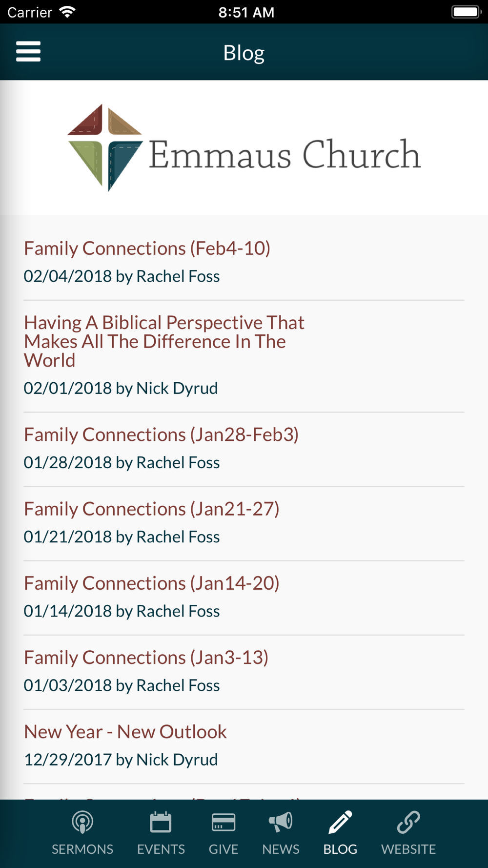This screenshot has width=488, height=868.
Task: Switch to the SERMONS tab label
Action: coord(82,849)
